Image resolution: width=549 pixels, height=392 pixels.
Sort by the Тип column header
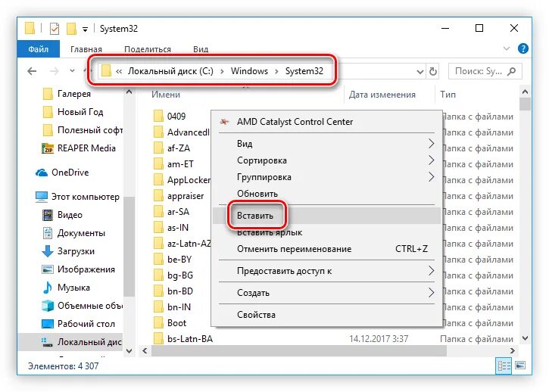[x=448, y=95]
